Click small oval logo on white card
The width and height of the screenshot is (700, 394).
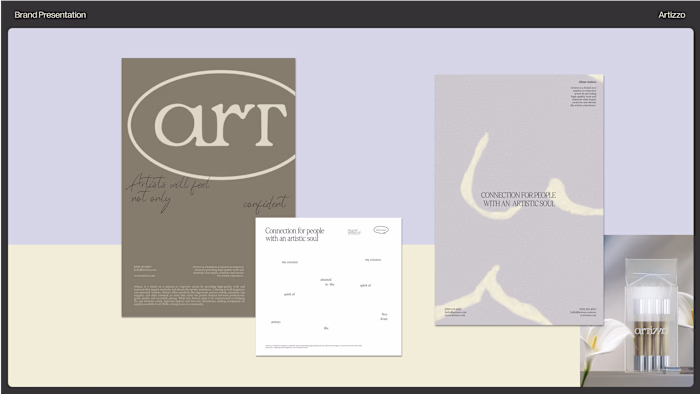[381, 230]
